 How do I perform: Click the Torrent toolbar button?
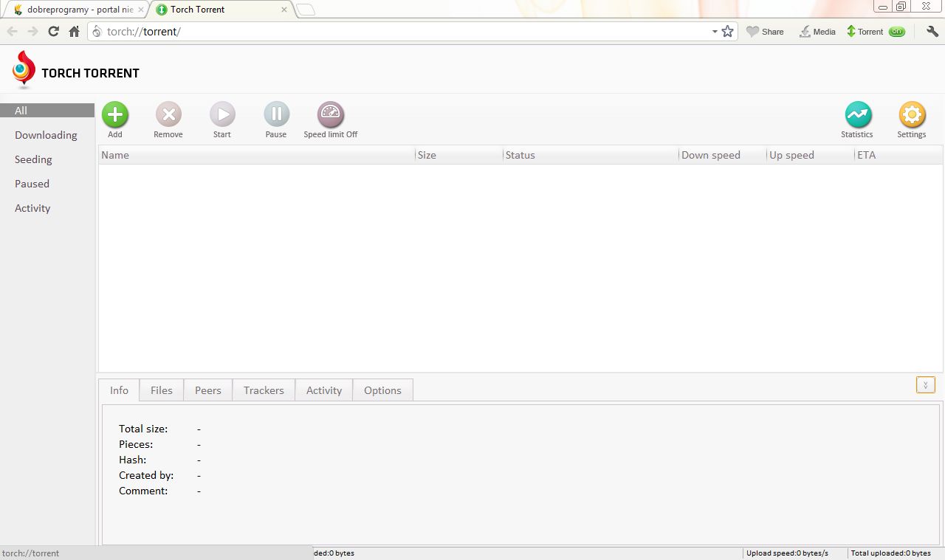coord(865,32)
